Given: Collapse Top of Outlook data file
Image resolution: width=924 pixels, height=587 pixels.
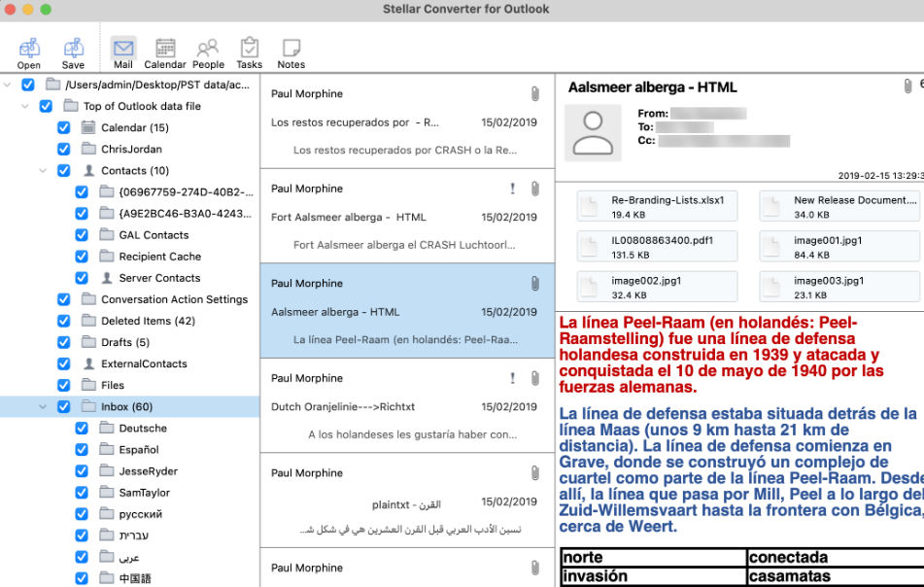Looking at the screenshot, I should click(x=24, y=106).
